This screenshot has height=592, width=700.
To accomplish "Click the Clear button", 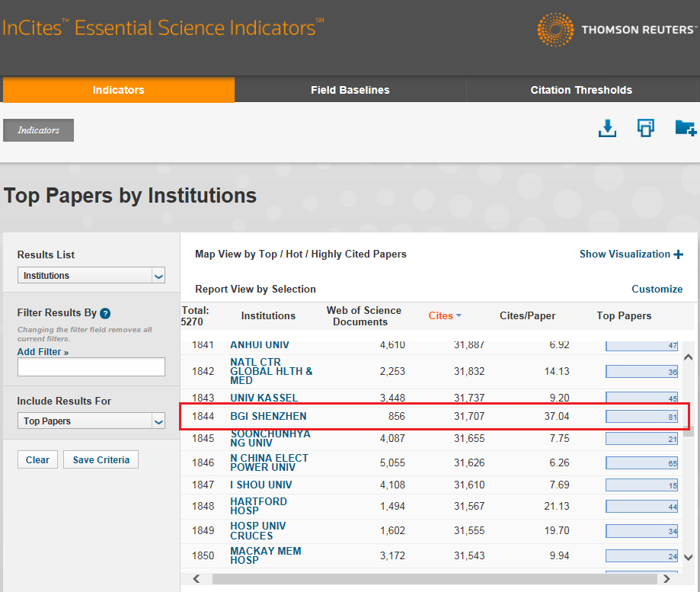I will coord(37,459).
